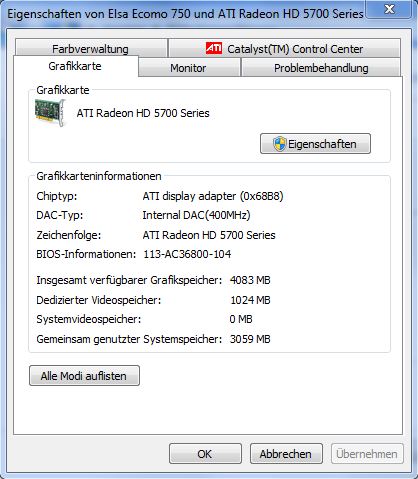Viewport: 418px width, 479px height.
Task: Select the Grafikkarte tab
Action: [x=75, y=66]
